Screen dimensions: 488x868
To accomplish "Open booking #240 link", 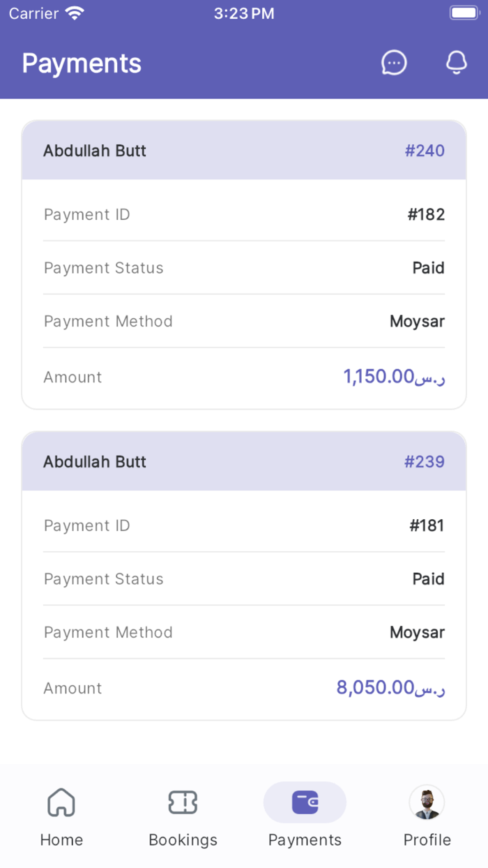I will 425,151.
